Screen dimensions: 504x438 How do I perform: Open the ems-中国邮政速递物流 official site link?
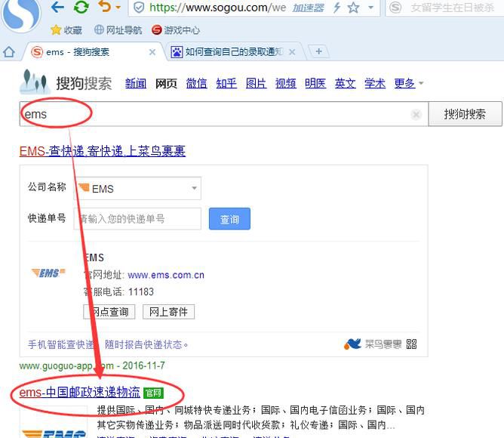coord(80,393)
